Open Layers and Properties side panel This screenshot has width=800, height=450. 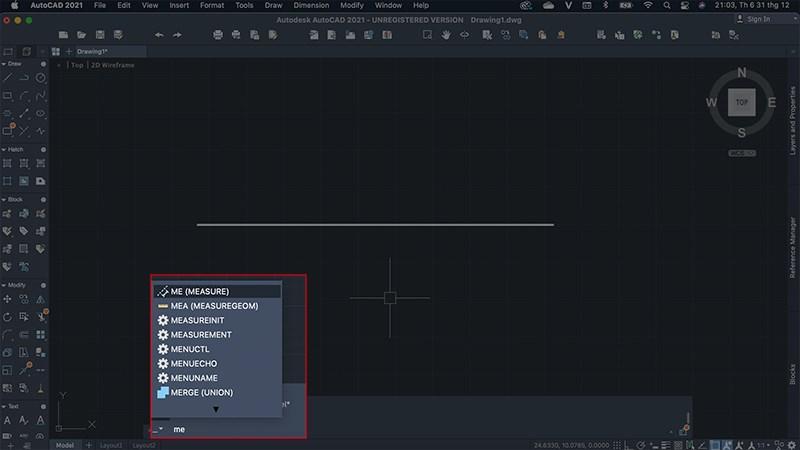pos(792,120)
